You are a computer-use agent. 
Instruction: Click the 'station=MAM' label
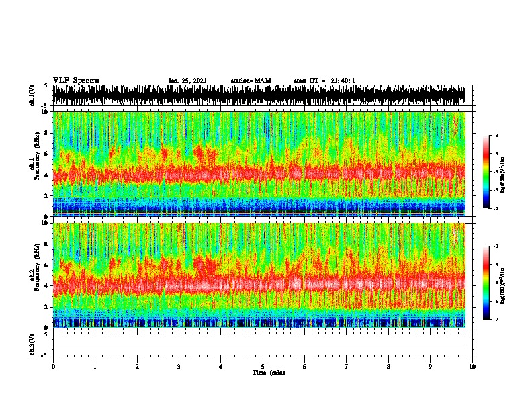click(251, 81)
